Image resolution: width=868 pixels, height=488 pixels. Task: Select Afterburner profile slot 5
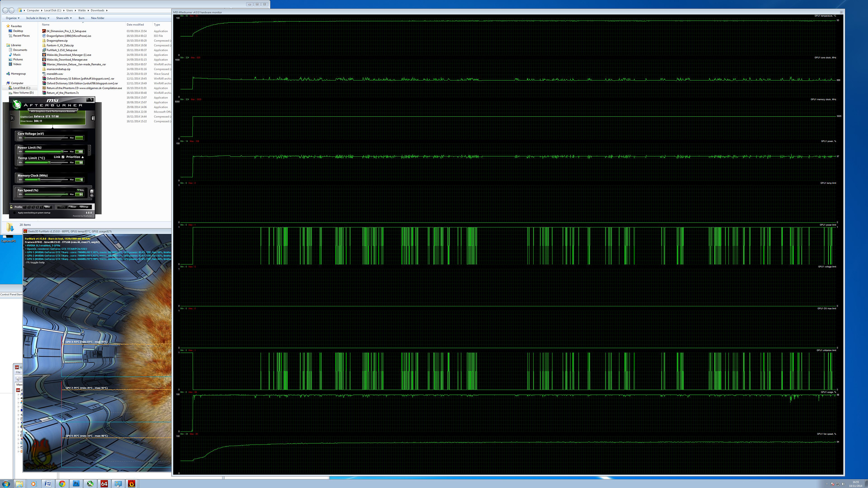(41, 207)
